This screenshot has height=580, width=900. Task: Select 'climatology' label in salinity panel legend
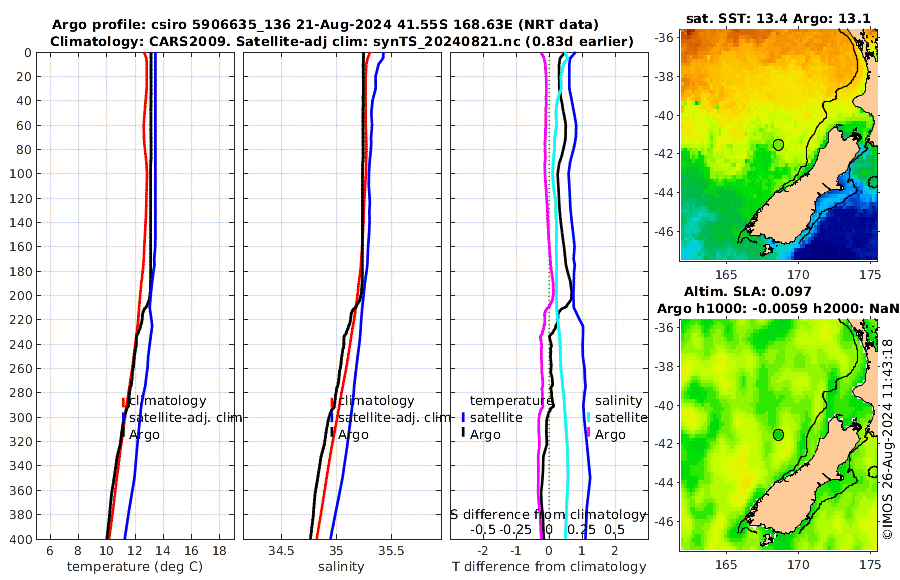pos(377,401)
